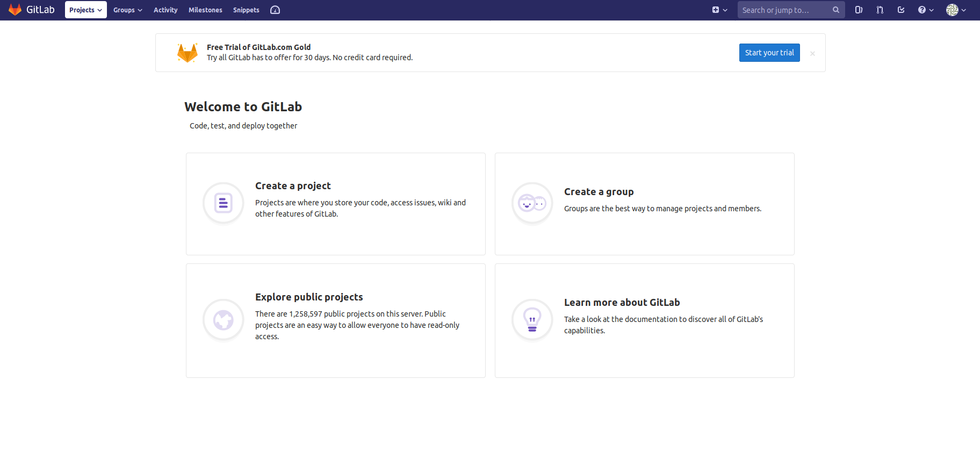The image size is (980, 451).
Task: Click the fox logo in trial banner
Action: [188, 53]
